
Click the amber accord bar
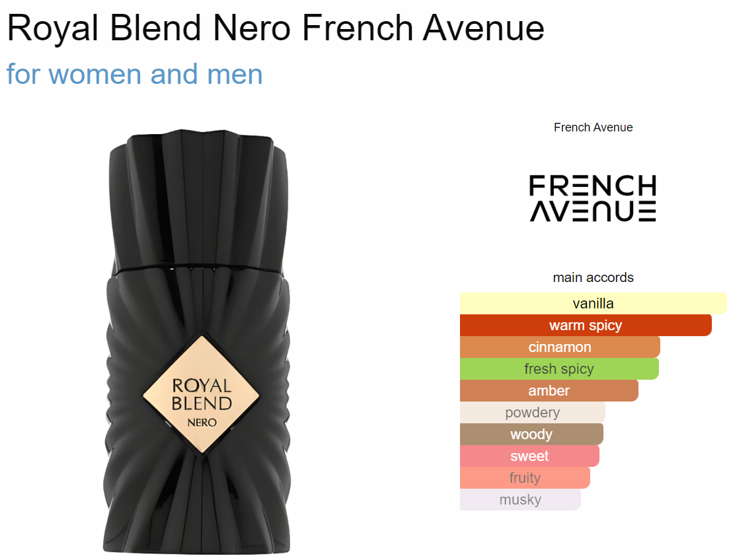pyautogui.click(x=549, y=390)
